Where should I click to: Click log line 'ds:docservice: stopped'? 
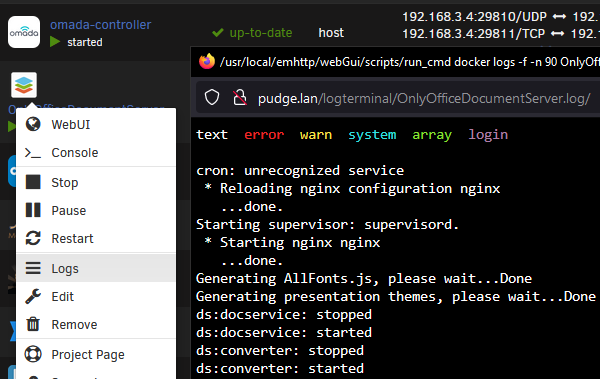pos(284,314)
